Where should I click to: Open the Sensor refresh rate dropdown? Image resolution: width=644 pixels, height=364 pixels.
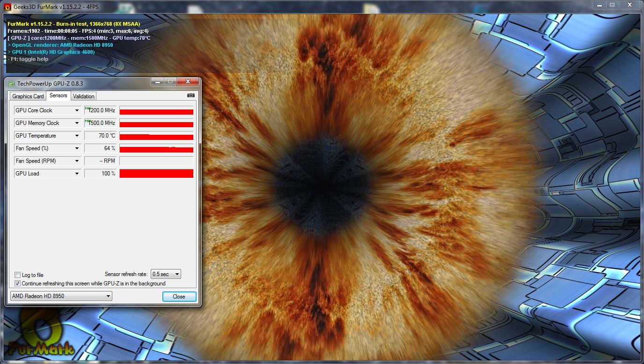click(x=166, y=274)
